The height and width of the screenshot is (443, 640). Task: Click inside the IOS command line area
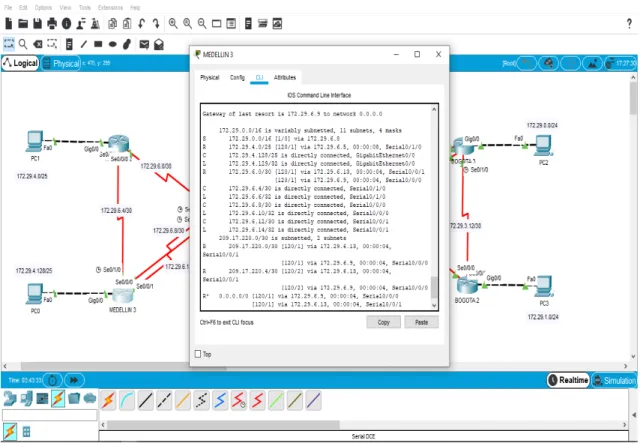tap(316, 207)
